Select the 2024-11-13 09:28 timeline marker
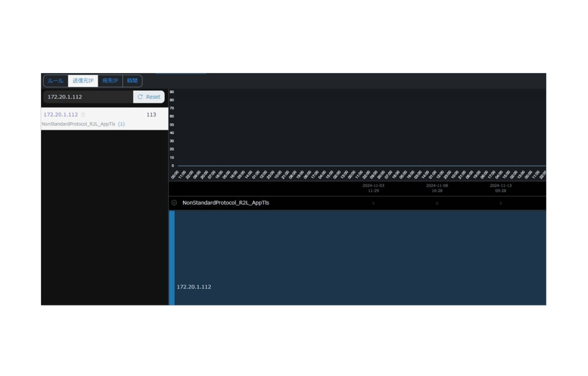Image resolution: width=588 pixels, height=376 pixels. click(501, 188)
